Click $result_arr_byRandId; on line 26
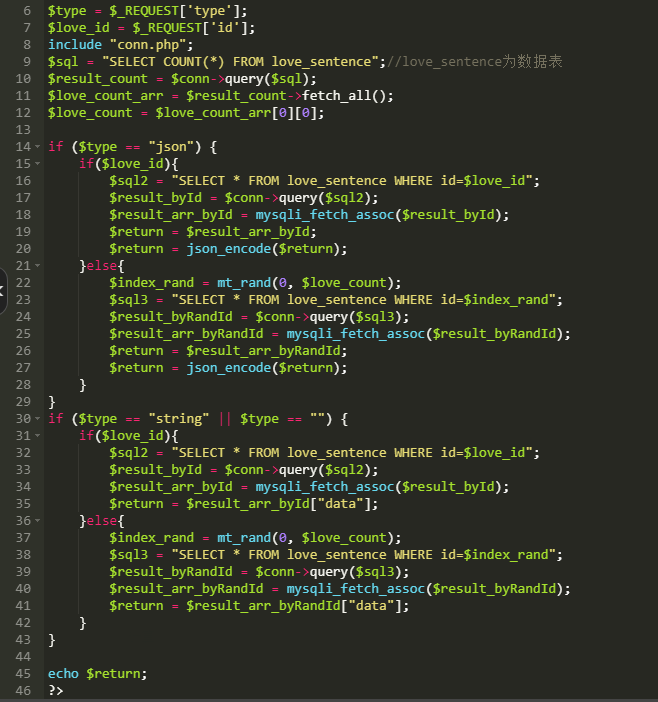Viewport: 658px width, 702px height. pyautogui.click(x=267, y=351)
